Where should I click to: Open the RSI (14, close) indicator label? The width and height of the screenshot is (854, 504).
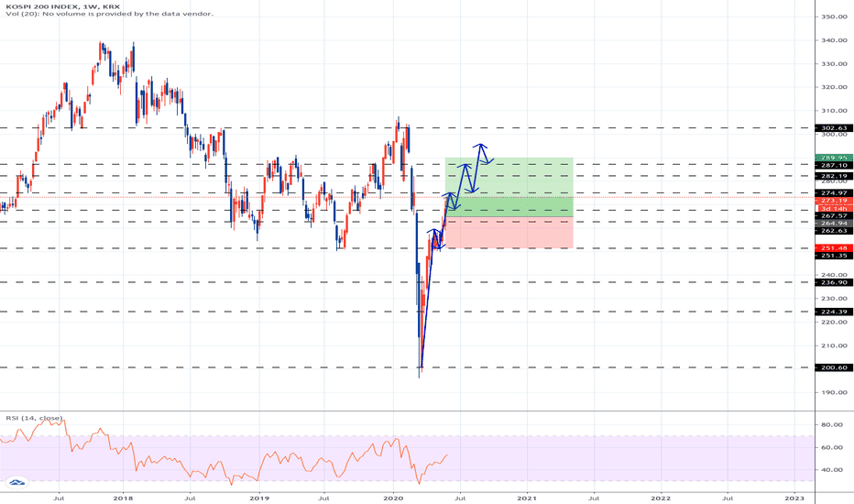point(34,418)
